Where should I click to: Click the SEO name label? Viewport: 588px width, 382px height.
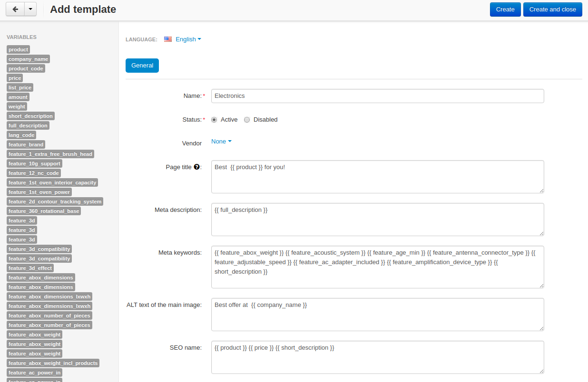point(186,348)
